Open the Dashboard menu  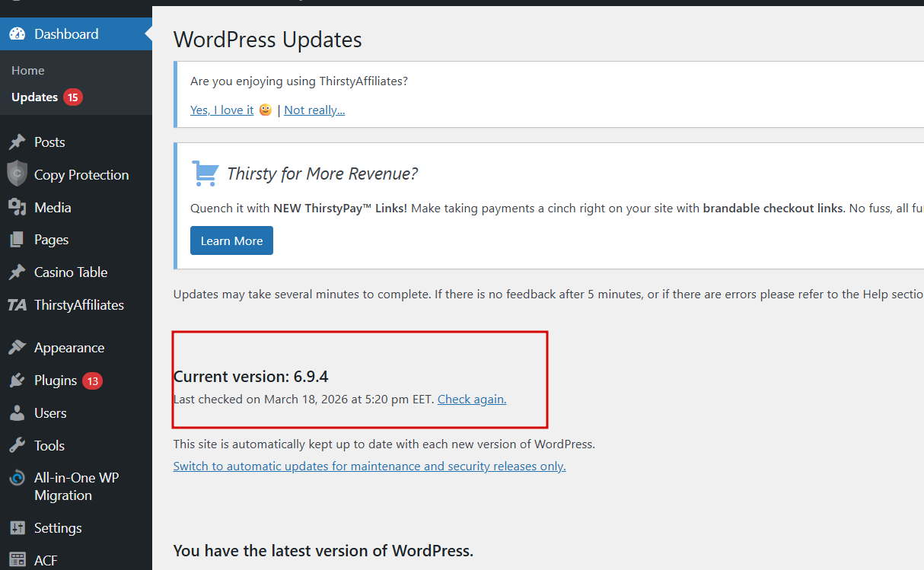[x=76, y=34]
